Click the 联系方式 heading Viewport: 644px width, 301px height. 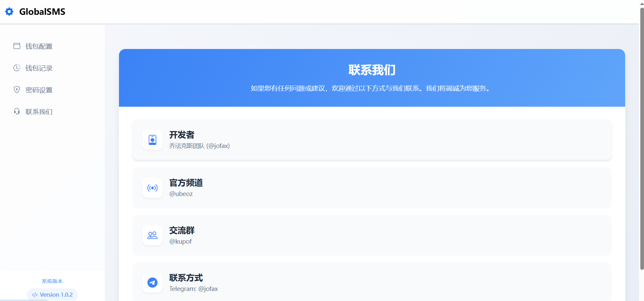(186, 278)
